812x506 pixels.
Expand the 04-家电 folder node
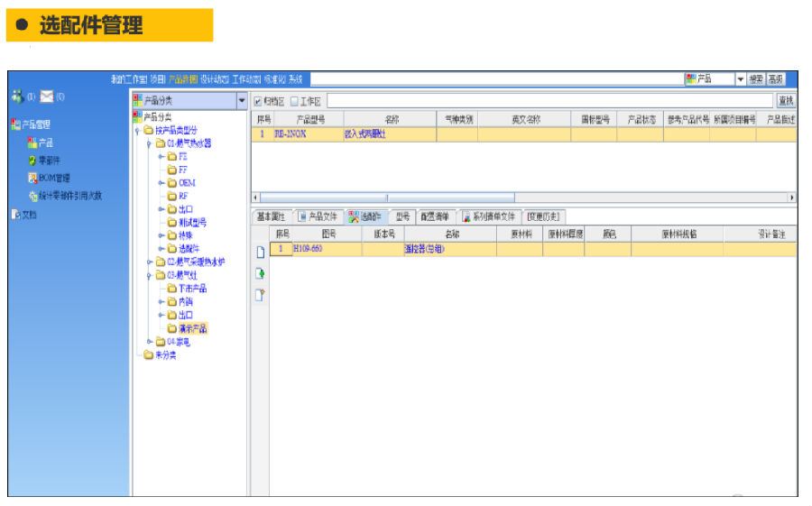click(150, 342)
